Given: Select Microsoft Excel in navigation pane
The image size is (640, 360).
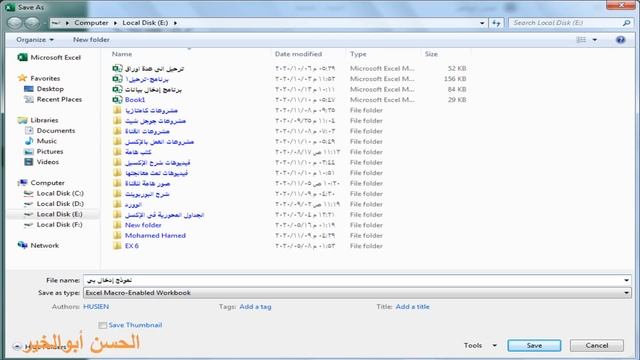Looking at the screenshot, I should [x=56, y=58].
